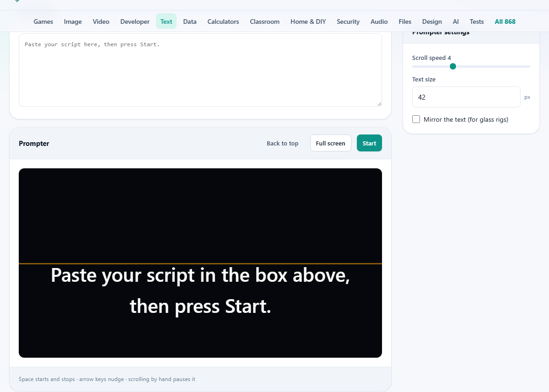Open the Design category tab
549x392 pixels.
pos(432,21)
